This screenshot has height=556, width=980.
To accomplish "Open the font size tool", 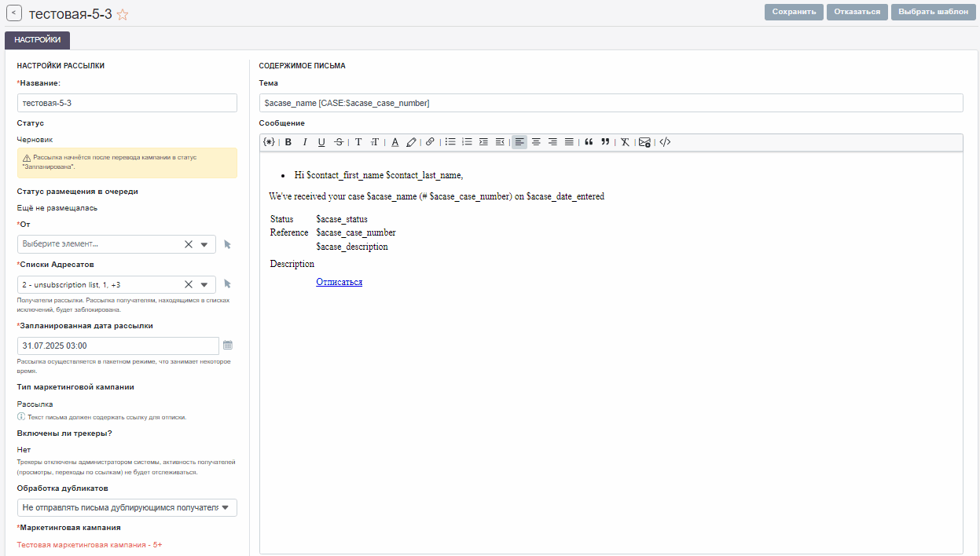I will 375,142.
